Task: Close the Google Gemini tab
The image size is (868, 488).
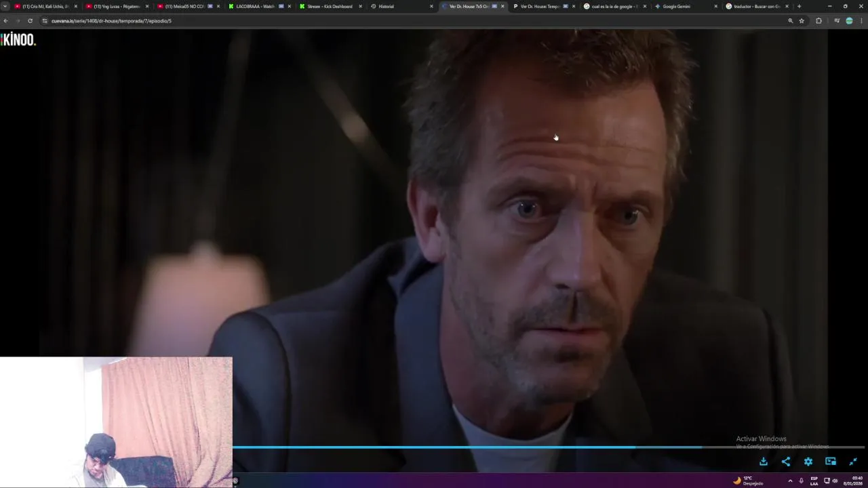Action: tap(715, 6)
